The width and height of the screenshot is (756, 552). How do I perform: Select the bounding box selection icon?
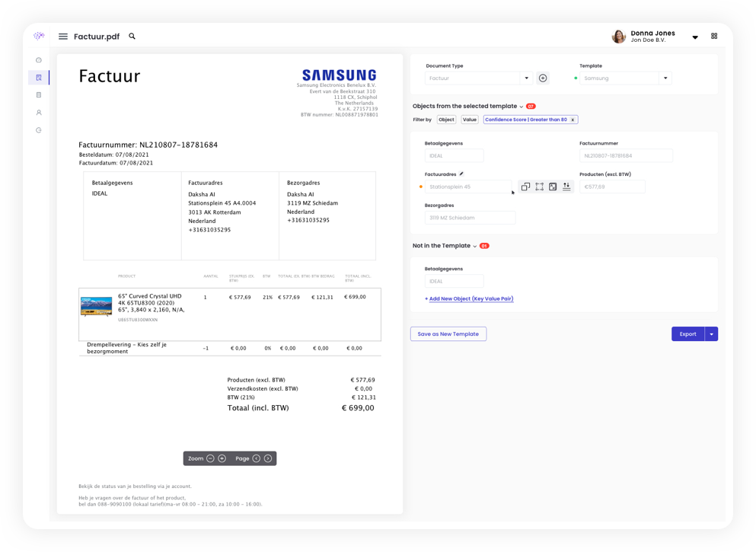(x=539, y=187)
